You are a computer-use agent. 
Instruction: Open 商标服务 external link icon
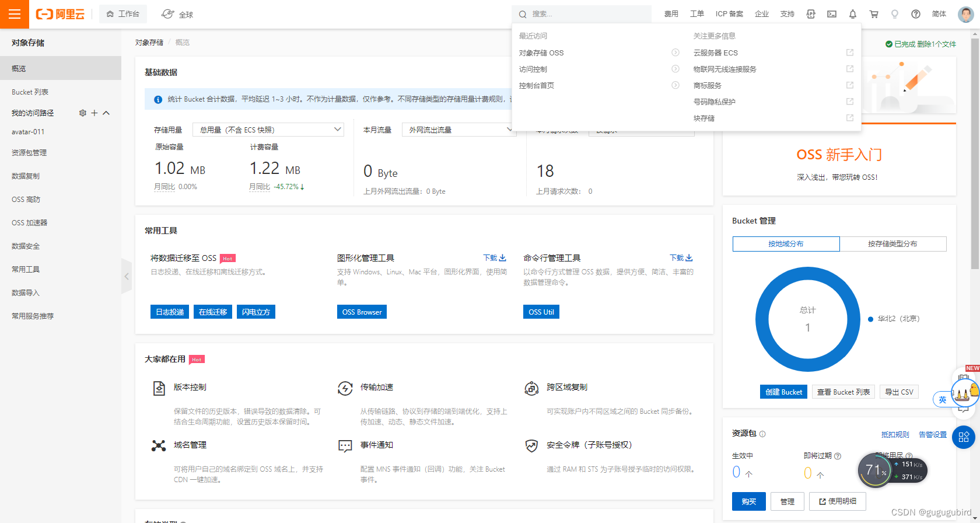click(x=850, y=85)
